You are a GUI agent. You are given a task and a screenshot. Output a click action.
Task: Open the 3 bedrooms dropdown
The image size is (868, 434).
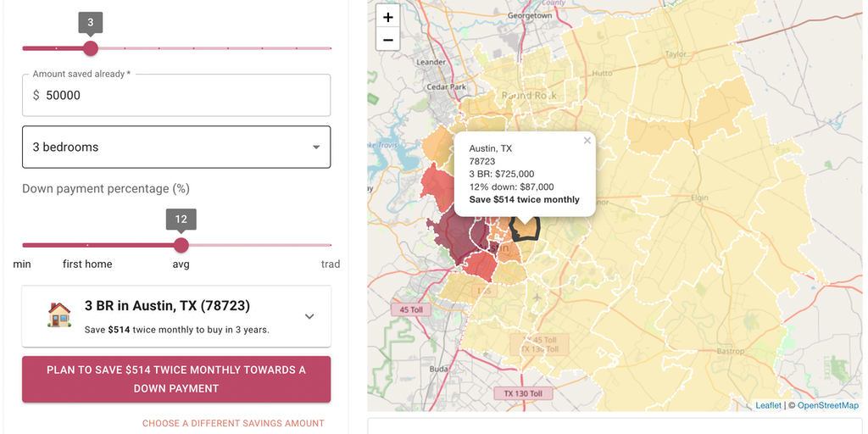176,147
